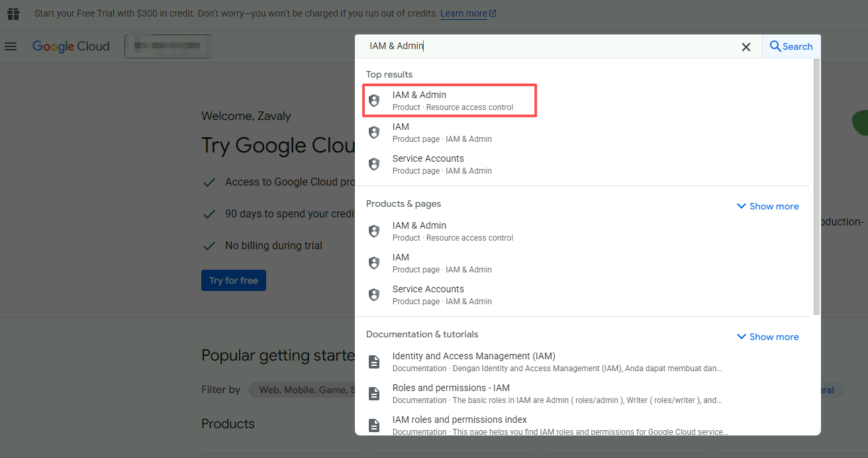Click shield icon of Products IAM row

coord(374,263)
